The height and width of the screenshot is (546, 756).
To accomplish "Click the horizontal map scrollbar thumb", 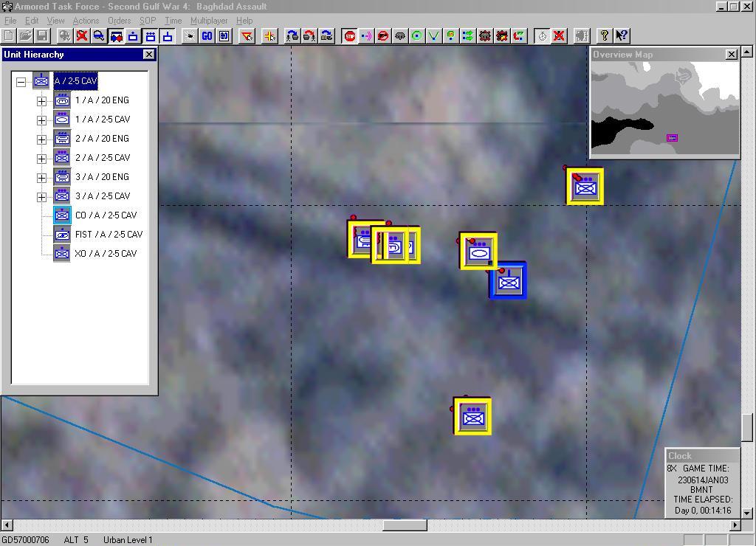I will click(x=404, y=525).
